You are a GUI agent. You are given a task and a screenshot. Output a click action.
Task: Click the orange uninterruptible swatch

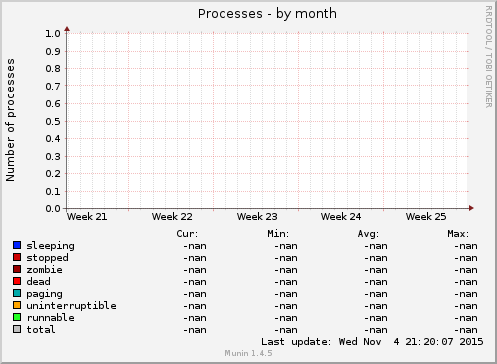17,305
